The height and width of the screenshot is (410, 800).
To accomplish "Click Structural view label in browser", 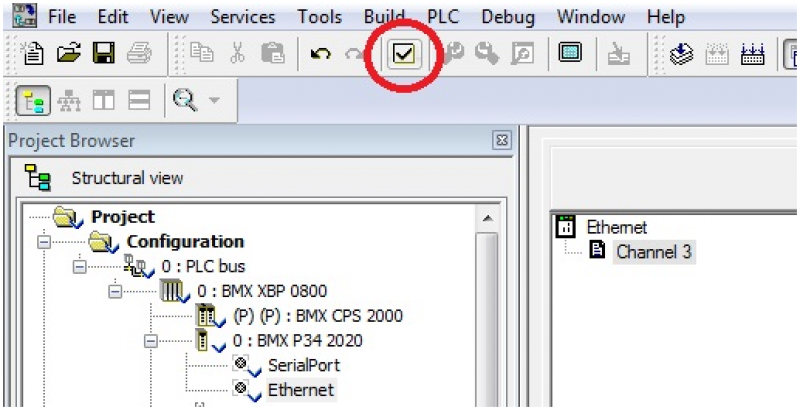I will pos(127,178).
